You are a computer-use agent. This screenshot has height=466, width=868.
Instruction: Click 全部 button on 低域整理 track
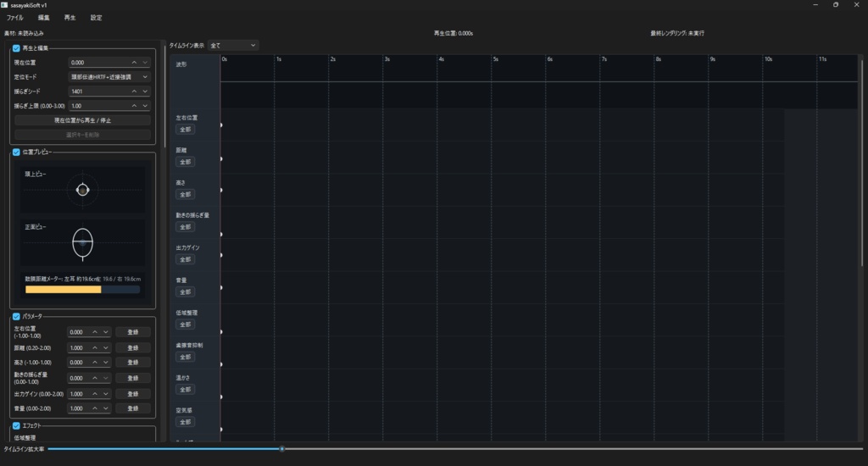pyautogui.click(x=185, y=325)
